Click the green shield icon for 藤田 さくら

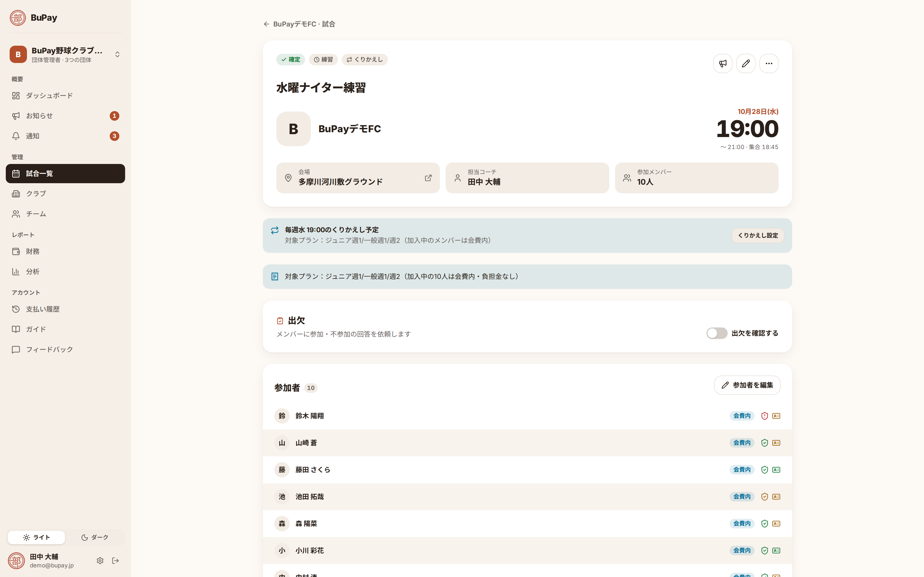(764, 470)
